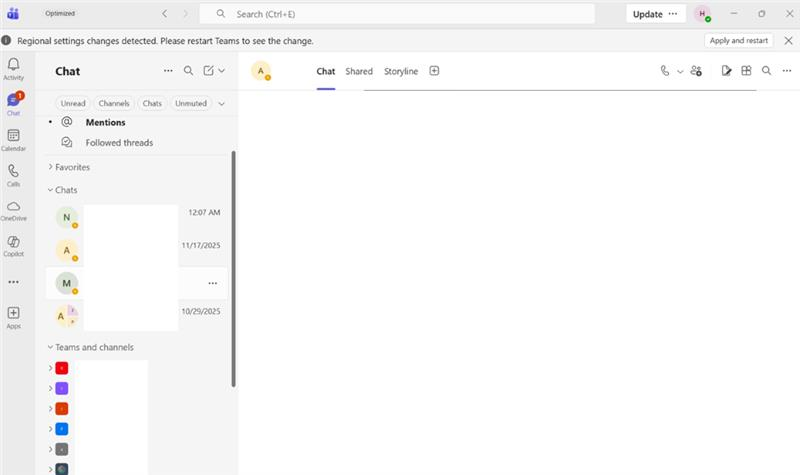Open the new chat options dropdown arrow
This screenshot has width=800, height=475.
(x=221, y=71)
